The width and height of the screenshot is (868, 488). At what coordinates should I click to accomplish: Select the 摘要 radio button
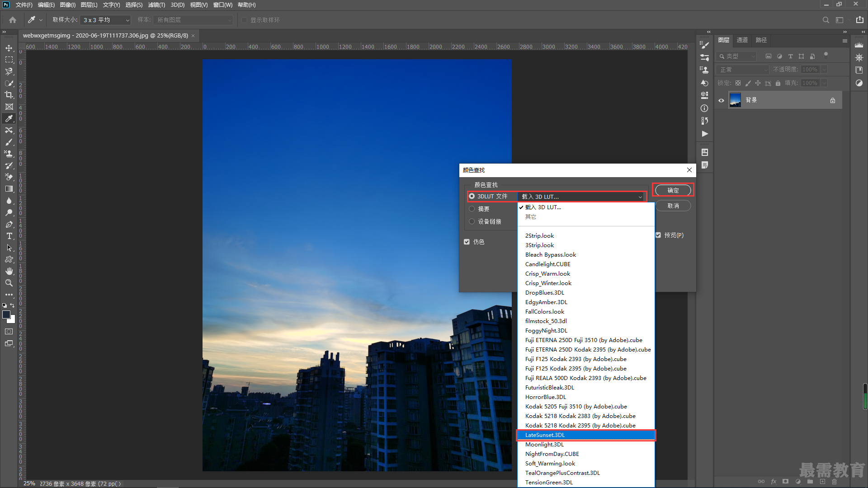(x=472, y=209)
